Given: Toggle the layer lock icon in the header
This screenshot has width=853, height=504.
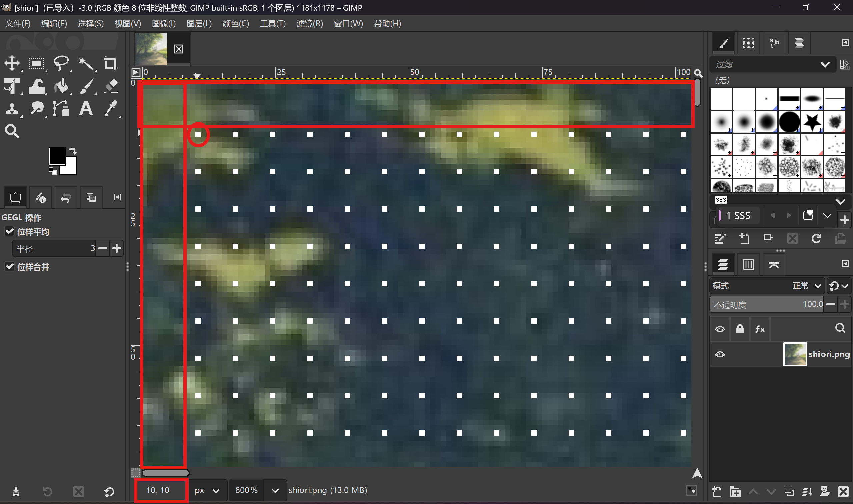Looking at the screenshot, I should 740,329.
